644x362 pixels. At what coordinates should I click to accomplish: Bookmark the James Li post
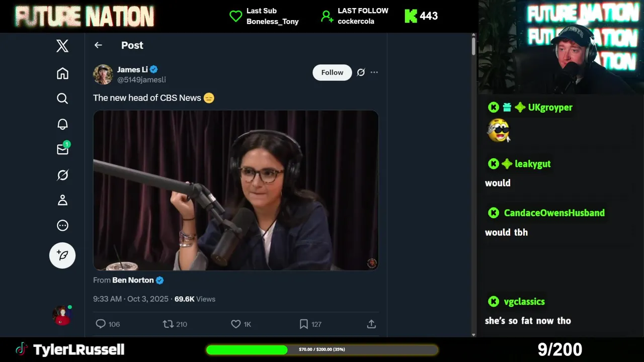point(304,324)
